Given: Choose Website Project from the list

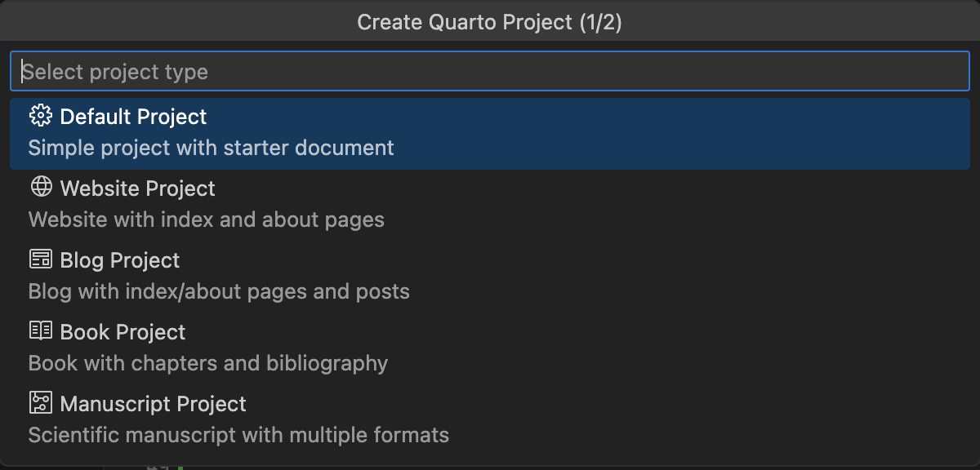Looking at the screenshot, I should (490, 204).
